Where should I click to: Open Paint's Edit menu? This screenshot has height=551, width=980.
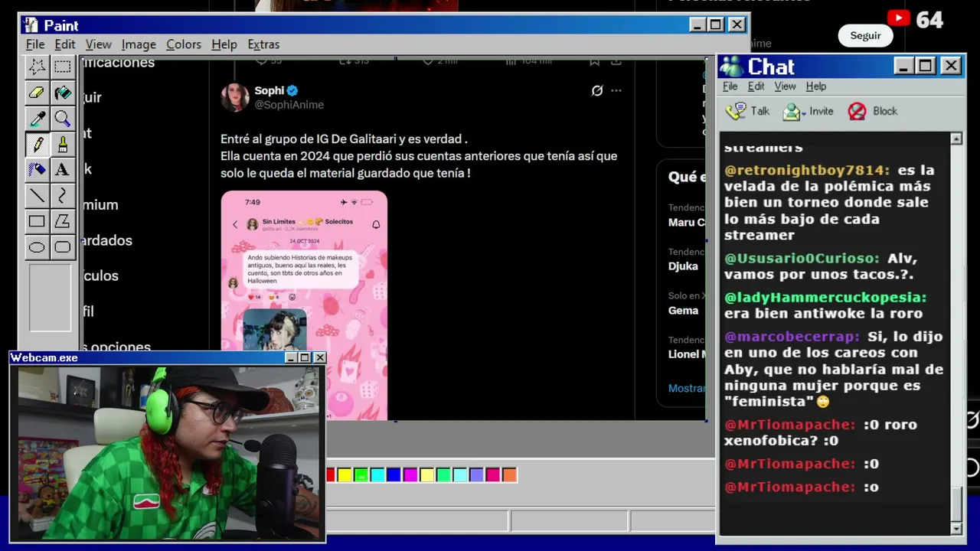pos(64,44)
